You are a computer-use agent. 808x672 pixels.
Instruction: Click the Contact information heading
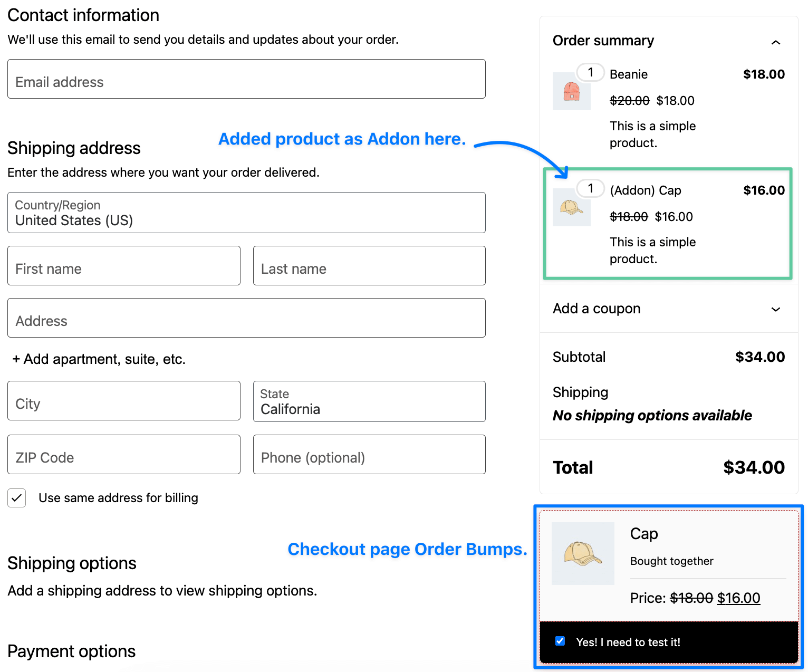tap(83, 15)
